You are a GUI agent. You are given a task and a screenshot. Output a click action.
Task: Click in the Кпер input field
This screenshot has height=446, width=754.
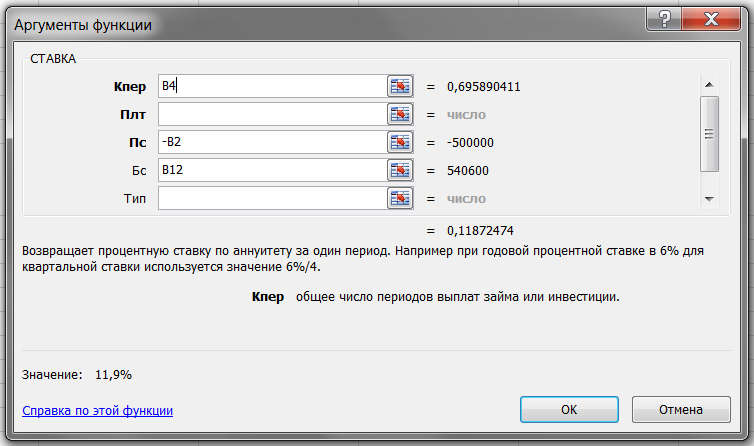[273, 86]
